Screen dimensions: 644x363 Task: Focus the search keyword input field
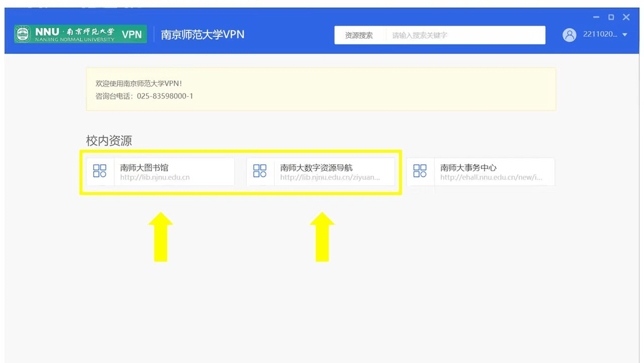point(465,35)
